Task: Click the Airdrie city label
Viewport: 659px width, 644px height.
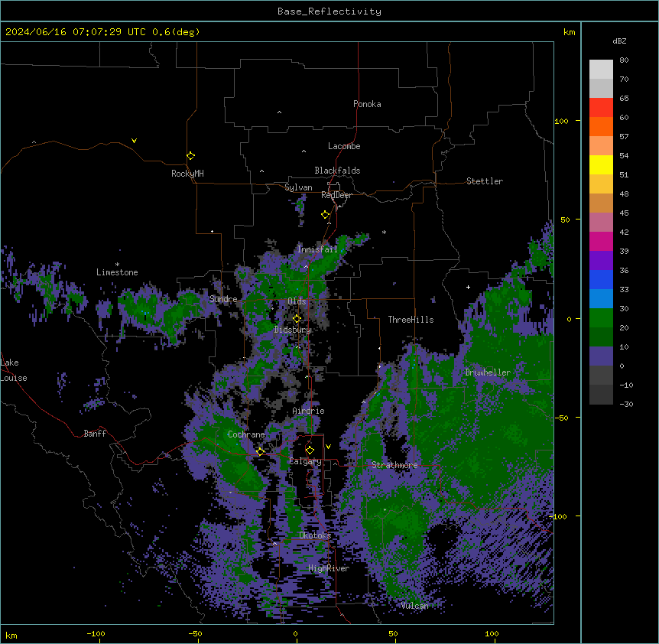Action: 308,411
